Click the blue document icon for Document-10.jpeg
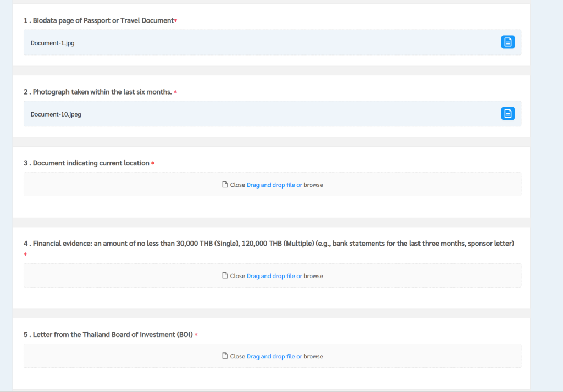 (507, 113)
